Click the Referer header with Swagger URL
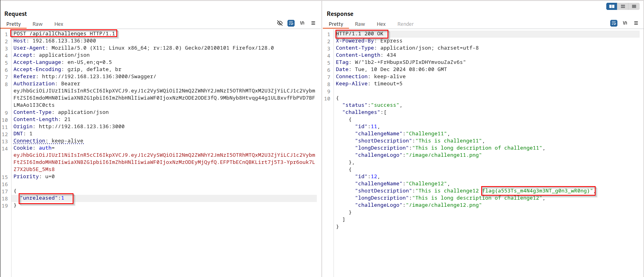 [x=85, y=77]
